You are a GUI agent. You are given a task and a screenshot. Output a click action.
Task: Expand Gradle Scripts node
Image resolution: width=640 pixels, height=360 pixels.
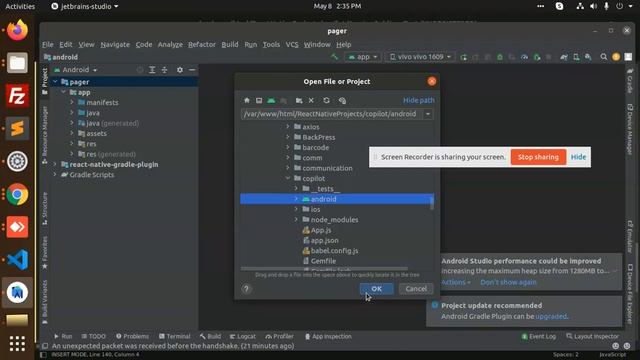click(55, 175)
